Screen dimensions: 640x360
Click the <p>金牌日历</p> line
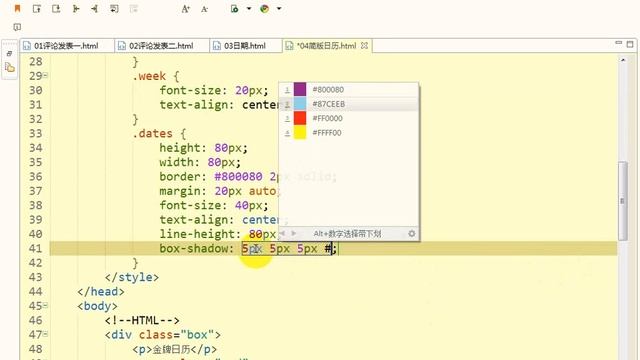pyautogui.click(x=174, y=349)
